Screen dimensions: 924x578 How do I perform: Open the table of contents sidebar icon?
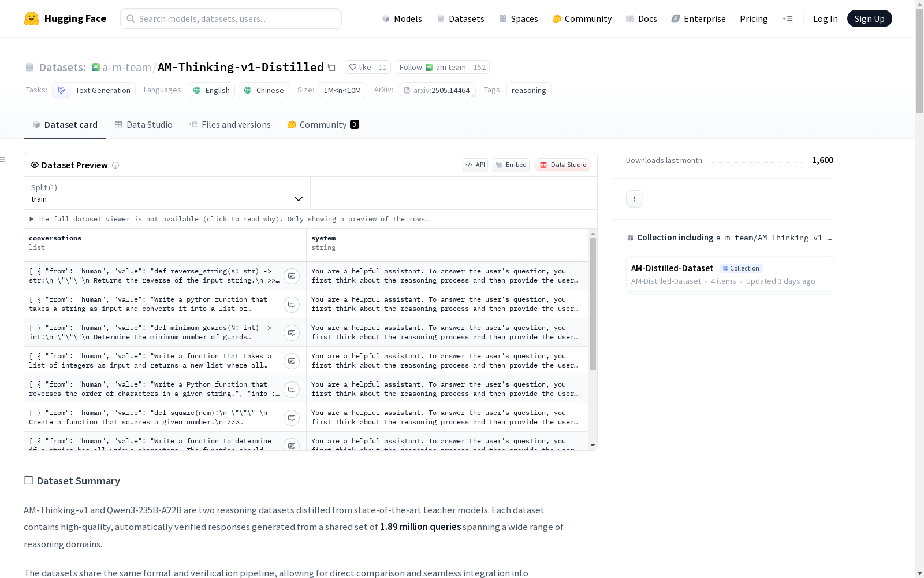tap(3, 160)
